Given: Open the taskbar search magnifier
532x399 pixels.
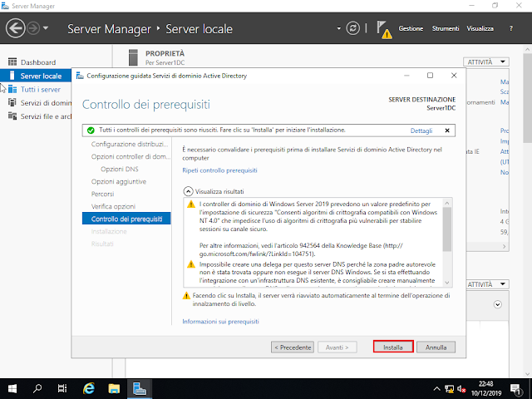Looking at the screenshot, I should [x=37, y=388].
